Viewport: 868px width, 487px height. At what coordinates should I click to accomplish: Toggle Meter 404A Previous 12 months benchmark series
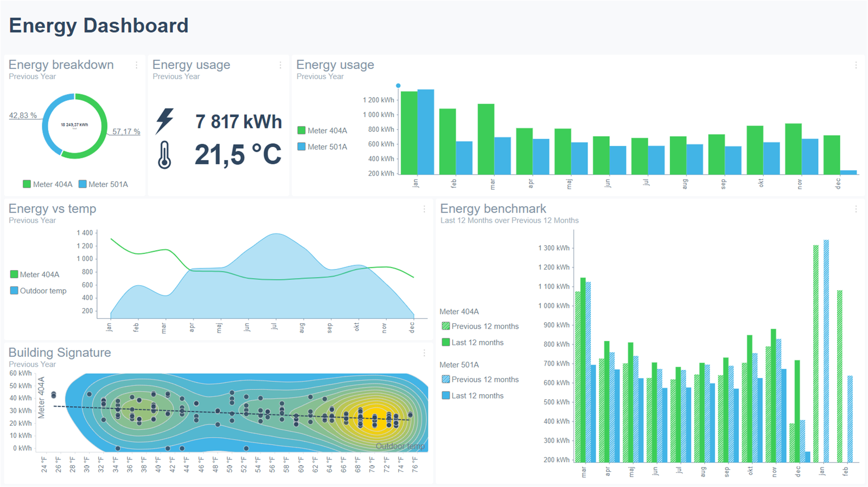click(480, 326)
